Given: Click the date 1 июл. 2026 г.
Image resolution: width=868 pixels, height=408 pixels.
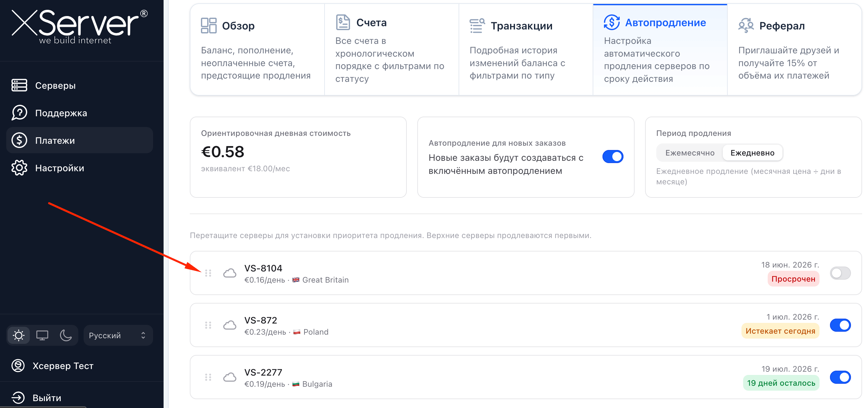Looking at the screenshot, I should (x=793, y=317).
